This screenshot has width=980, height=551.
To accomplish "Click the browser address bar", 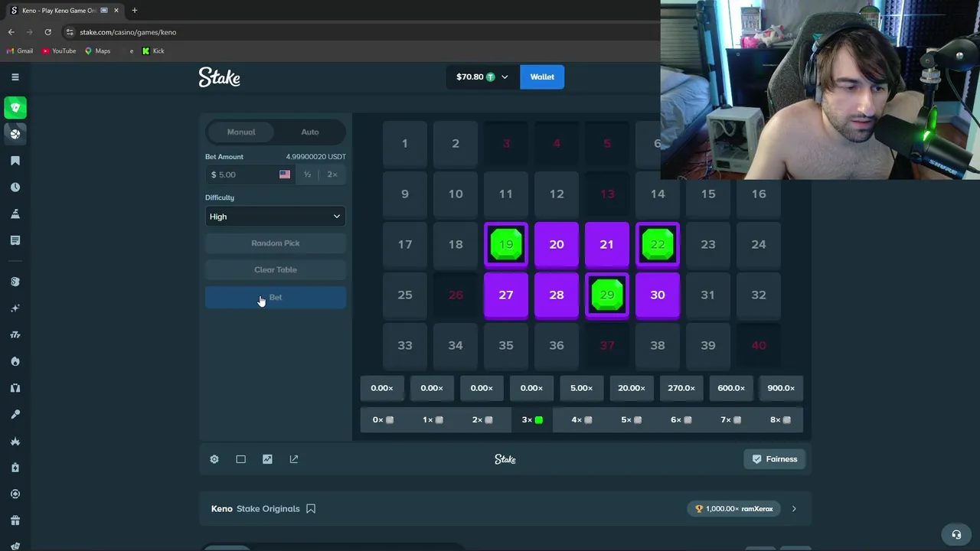I will click(x=360, y=32).
